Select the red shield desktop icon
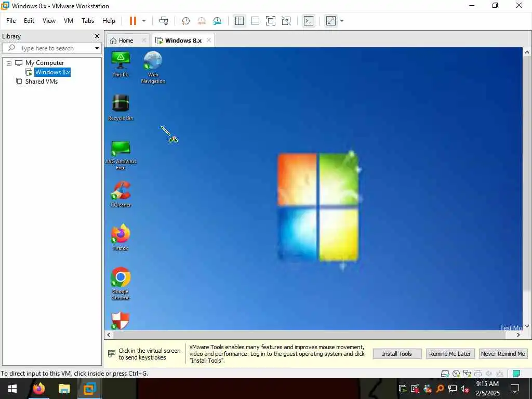This screenshot has width=532, height=399. [x=121, y=321]
